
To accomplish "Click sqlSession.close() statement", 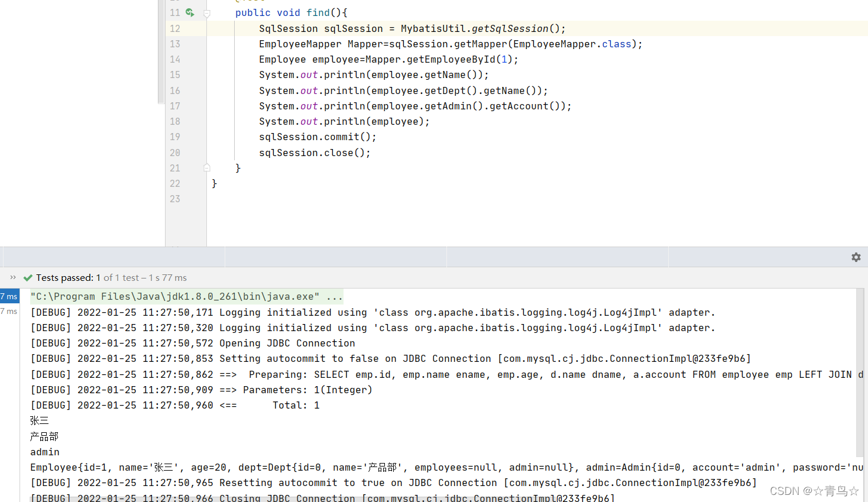I will (x=315, y=153).
